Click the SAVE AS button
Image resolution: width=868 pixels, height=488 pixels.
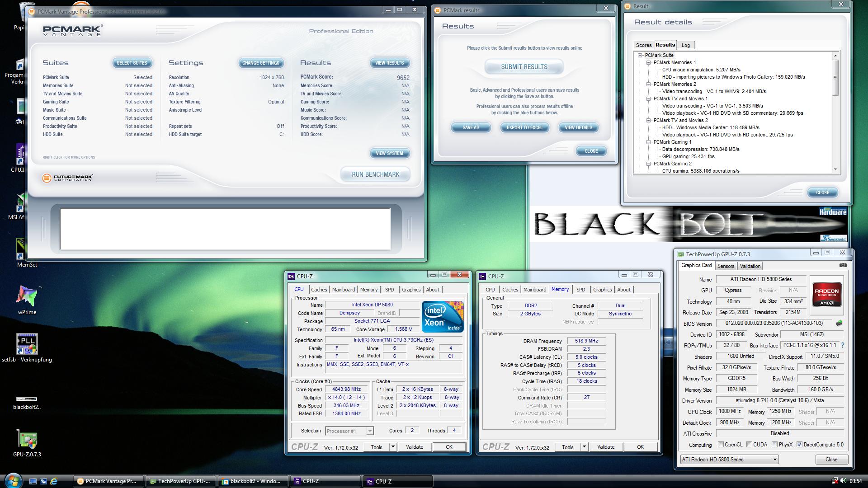tap(471, 127)
